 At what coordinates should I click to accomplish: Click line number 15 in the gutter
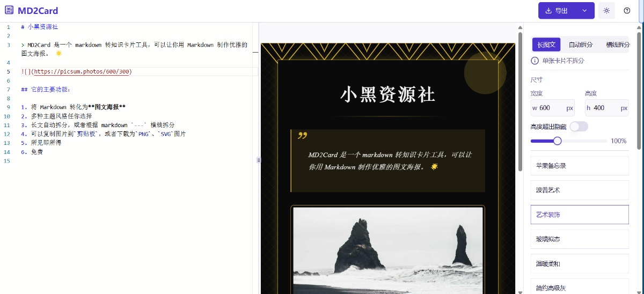[x=8, y=161]
